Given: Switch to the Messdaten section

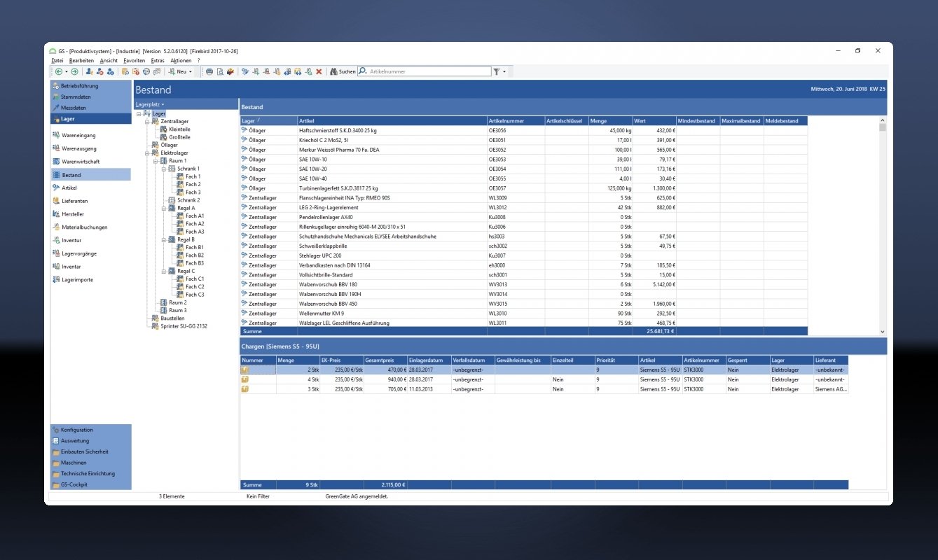Looking at the screenshot, I should coord(90,108).
